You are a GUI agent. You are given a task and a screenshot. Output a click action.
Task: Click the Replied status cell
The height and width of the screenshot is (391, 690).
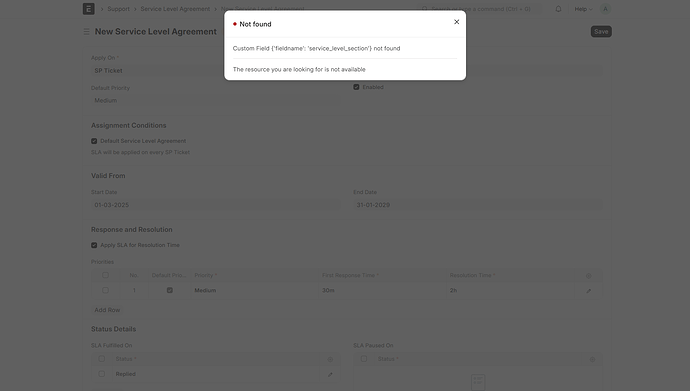[216, 374]
